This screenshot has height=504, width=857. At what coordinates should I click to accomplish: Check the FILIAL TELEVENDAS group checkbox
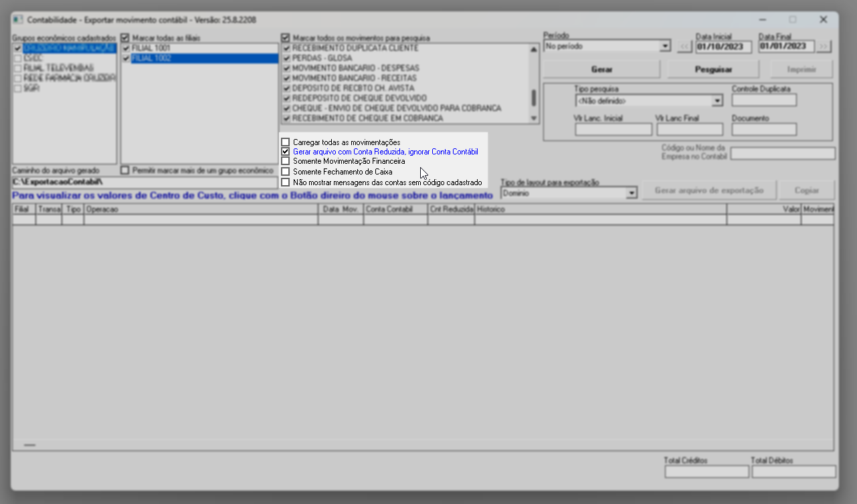[x=18, y=68]
